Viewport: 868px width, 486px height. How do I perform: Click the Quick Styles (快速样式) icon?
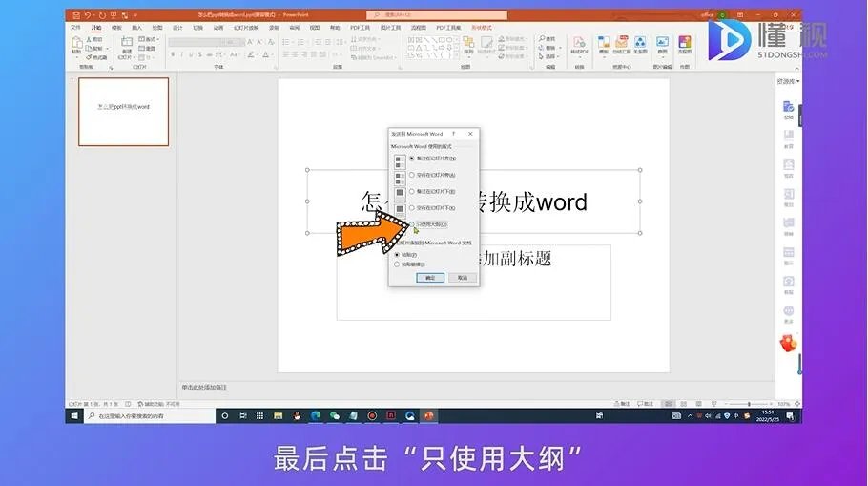(x=486, y=44)
